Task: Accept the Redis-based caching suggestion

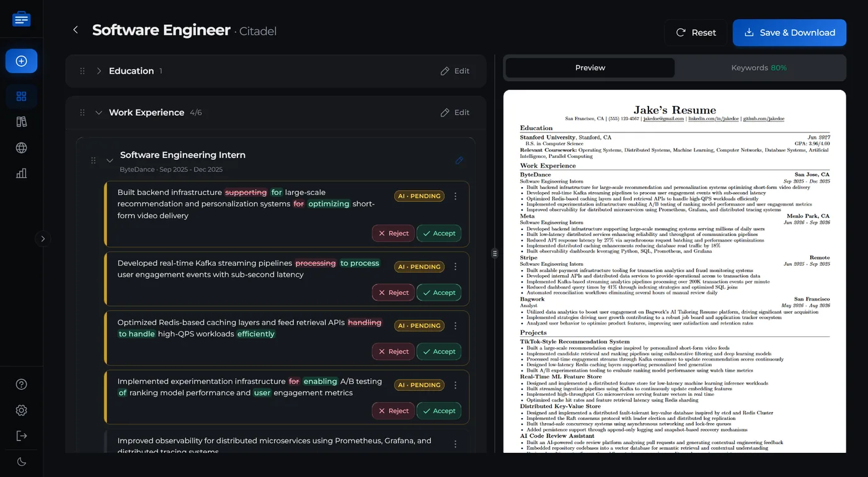Action: (439, 352)
